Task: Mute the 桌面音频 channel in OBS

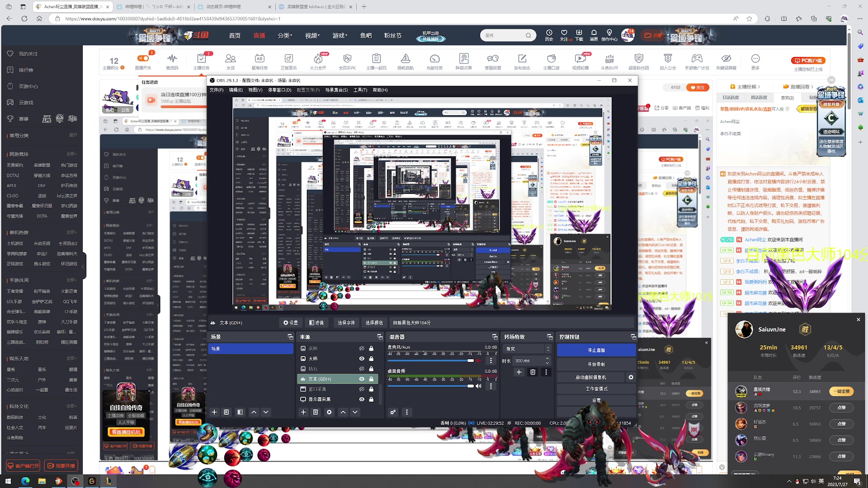Action: click(x=478, y=386)
